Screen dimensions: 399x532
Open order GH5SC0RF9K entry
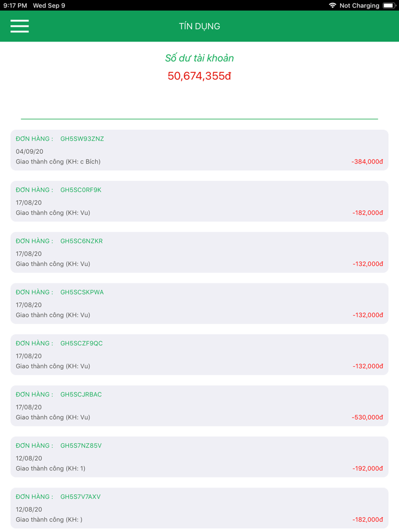(199, 201)
